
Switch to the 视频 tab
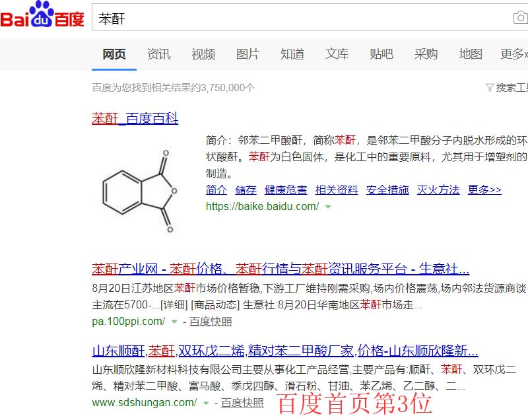[203, 54]
